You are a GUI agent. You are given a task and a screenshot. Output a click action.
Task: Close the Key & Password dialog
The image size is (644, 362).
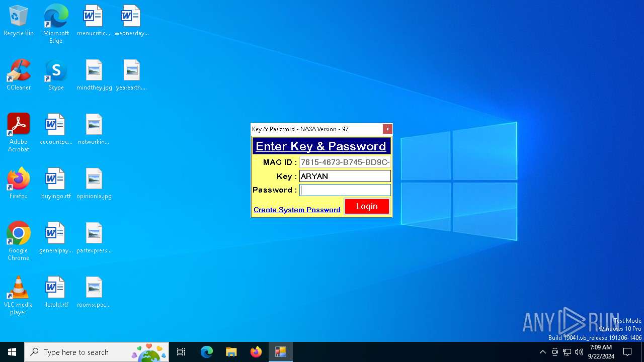[x=387, y=129]
